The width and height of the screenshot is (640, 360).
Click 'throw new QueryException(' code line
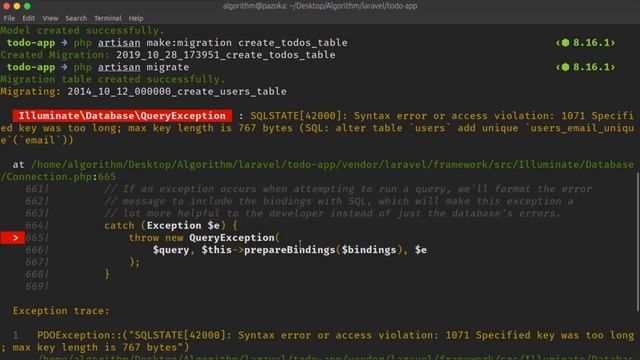[x=204, y=238]
